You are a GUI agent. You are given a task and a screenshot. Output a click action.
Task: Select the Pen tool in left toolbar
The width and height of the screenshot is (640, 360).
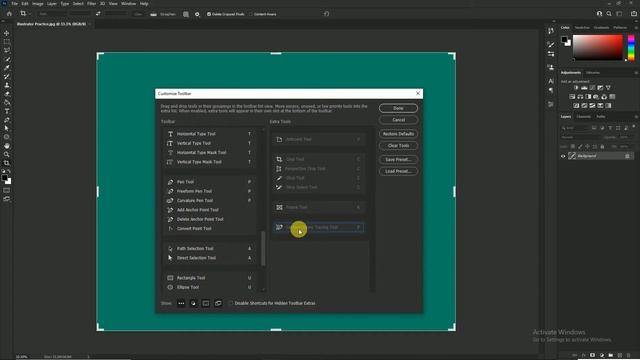tap(7, 120)
